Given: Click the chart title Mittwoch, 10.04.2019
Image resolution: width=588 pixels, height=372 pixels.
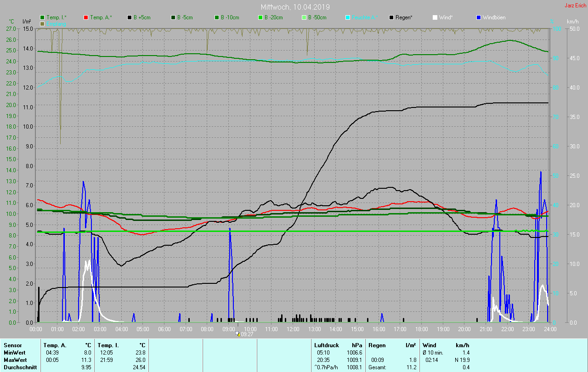Looking at the screenshot, I should [x=295, y=7].
